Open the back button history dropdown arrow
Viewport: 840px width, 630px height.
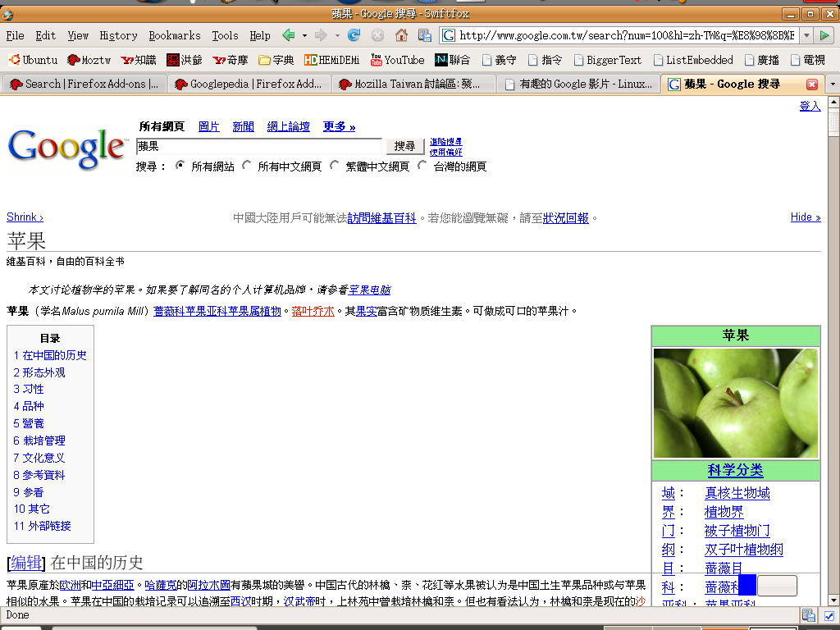pos(304,35)
